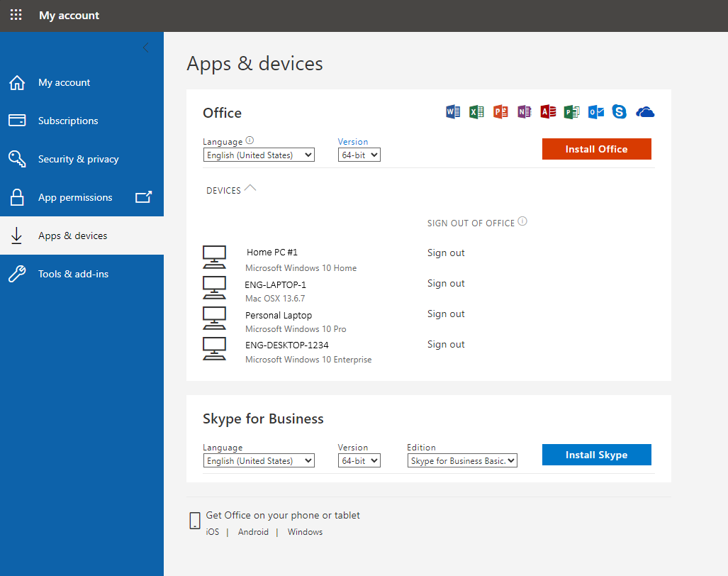Open App permissions in sidebar
Image resolution: width=728 pixels, height=576 pixels.
click(x=82, y=197)
